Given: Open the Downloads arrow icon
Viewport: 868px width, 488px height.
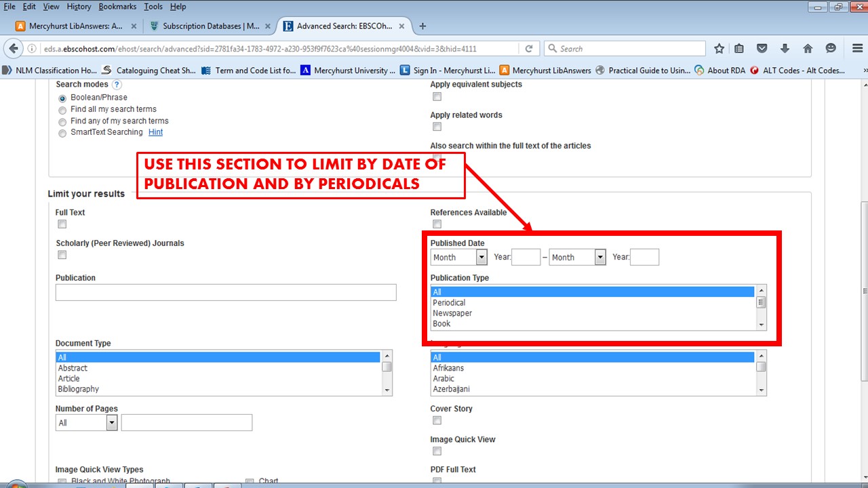Looking at the screenshot, I should tap(785, 49).
